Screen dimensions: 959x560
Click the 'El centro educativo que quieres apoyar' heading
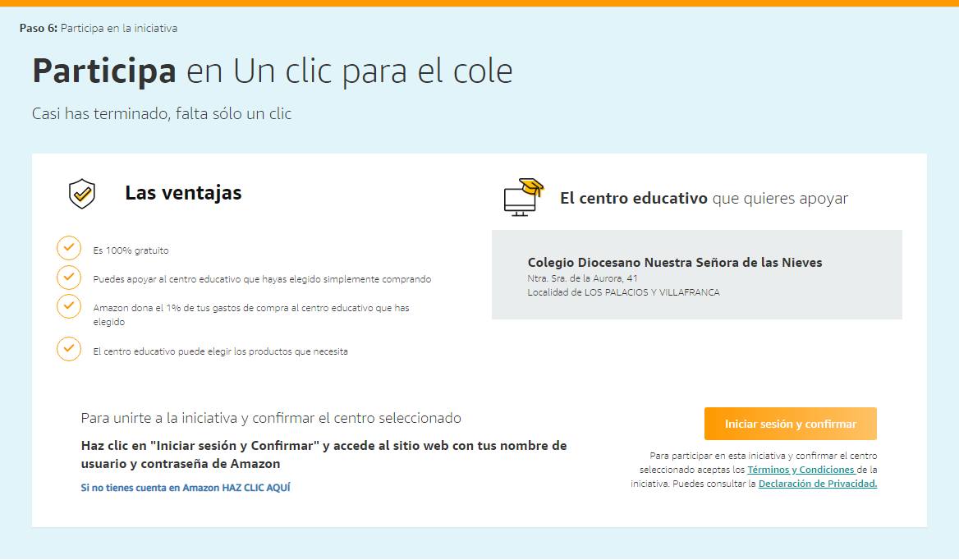[704, 199]
